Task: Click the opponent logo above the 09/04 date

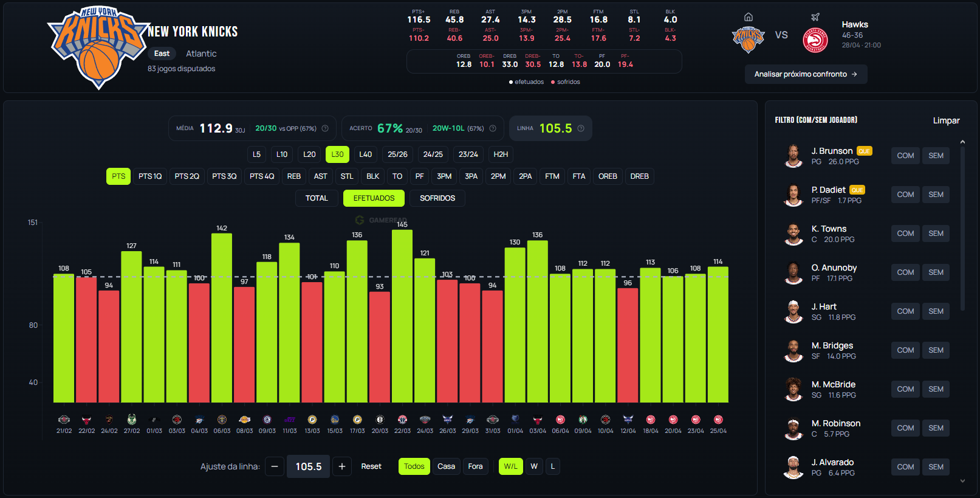Action: (583, 420)
